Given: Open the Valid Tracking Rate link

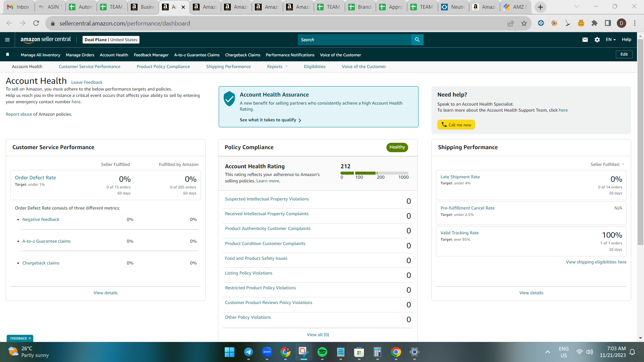Looking at the screenshot, I should 460,233.
